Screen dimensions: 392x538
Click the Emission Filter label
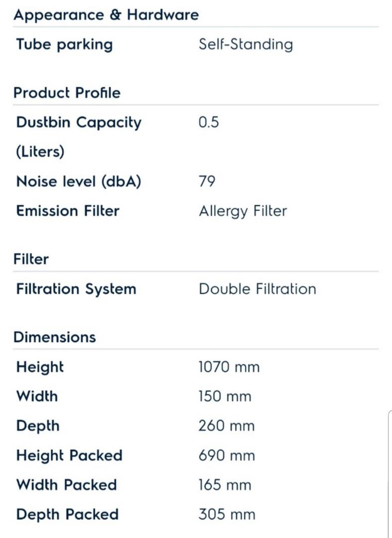pos(68,211)
